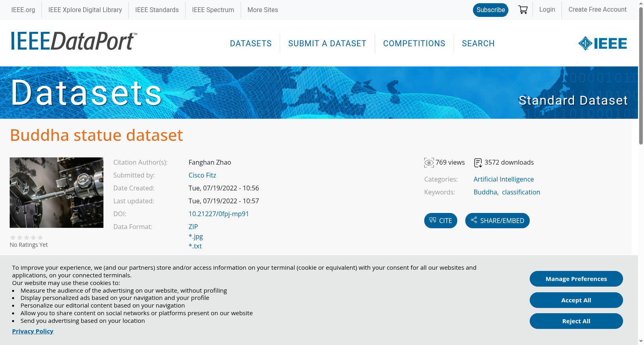
Task: Rate the dataset with the first star
Action: click(13, 238)
